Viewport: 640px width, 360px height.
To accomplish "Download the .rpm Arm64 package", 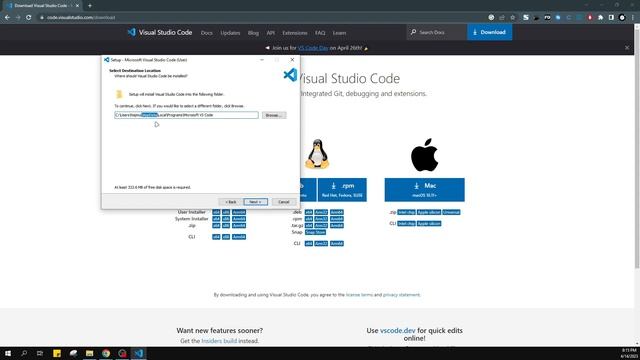I will tap(337, 219).
